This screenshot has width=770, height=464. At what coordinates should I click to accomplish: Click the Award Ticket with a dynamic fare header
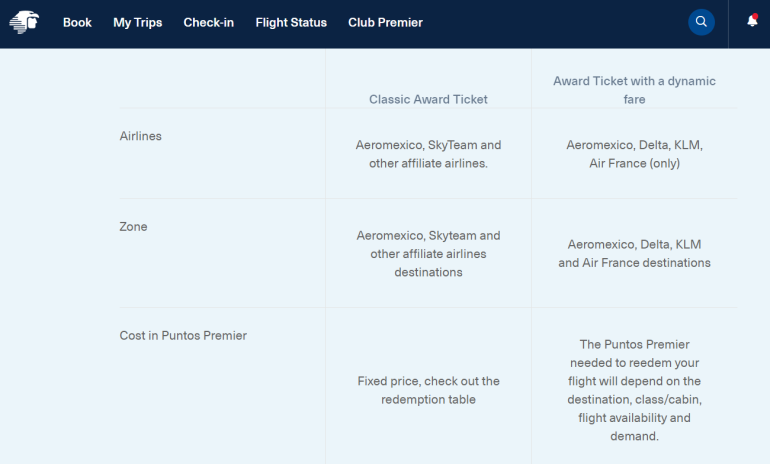(634, 90)
